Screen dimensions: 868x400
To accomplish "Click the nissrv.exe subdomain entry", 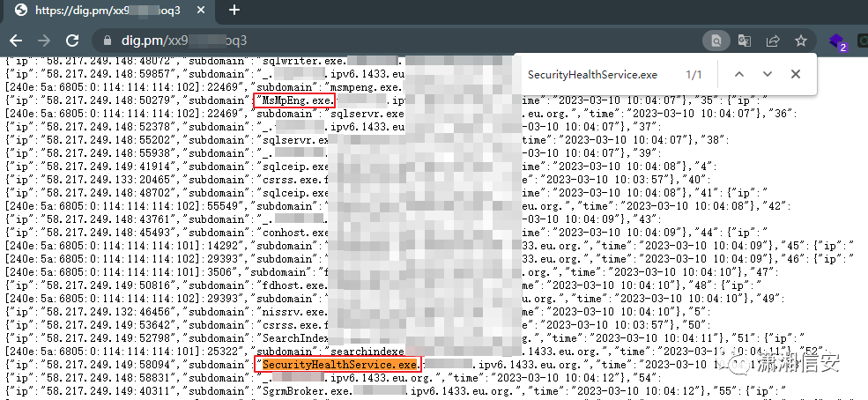I will click(295, 312).
